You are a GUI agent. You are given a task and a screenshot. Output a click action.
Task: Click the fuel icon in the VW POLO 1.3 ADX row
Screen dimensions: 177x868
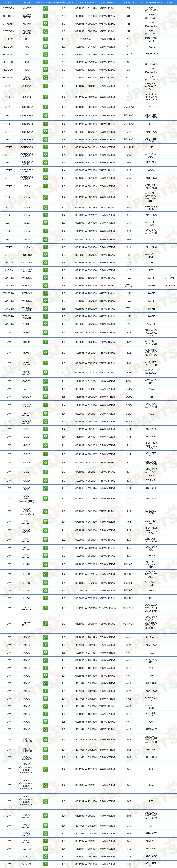point(45,653)
